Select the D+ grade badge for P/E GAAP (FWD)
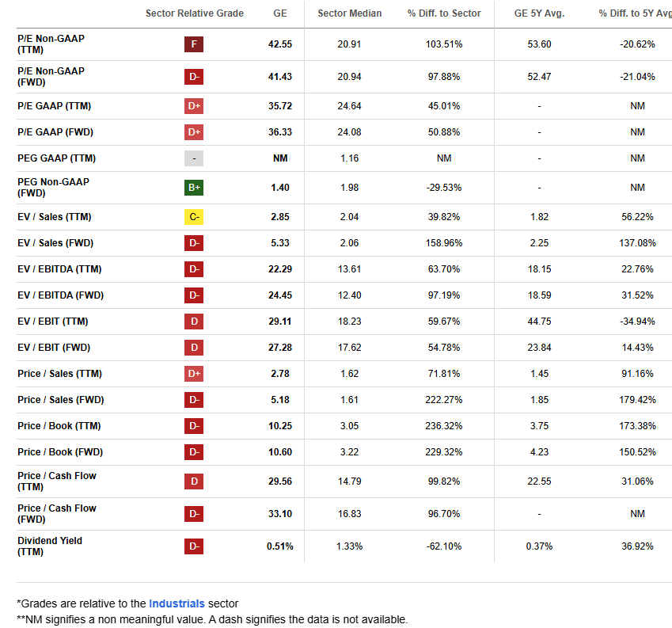 194,131
